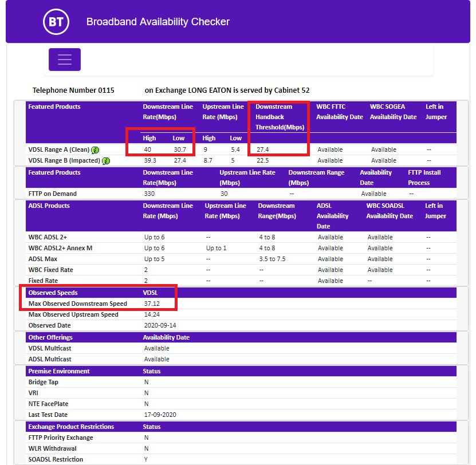Click the info icon beside VDSL Range B (Impacted)

click(x=107, y=160)
